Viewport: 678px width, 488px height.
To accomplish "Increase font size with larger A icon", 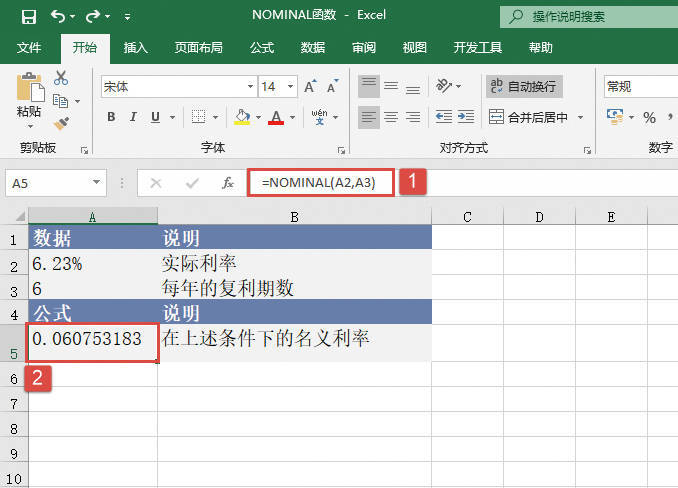I will (310, 87).
